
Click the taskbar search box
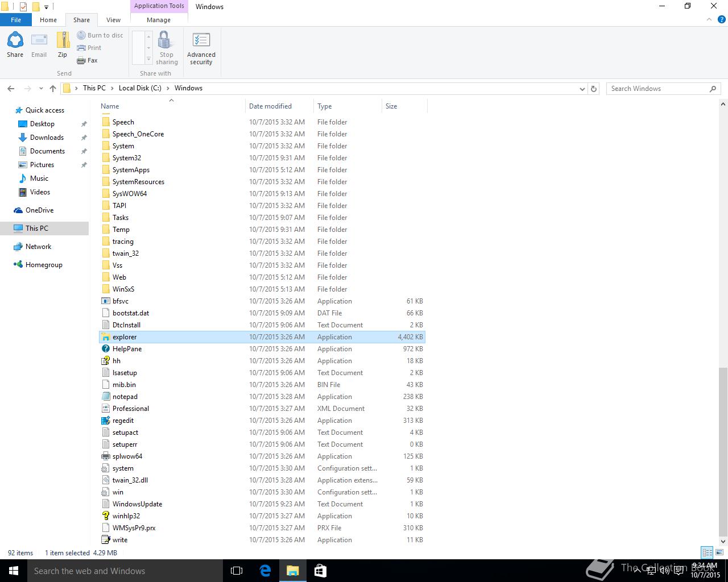coord(125,571)
